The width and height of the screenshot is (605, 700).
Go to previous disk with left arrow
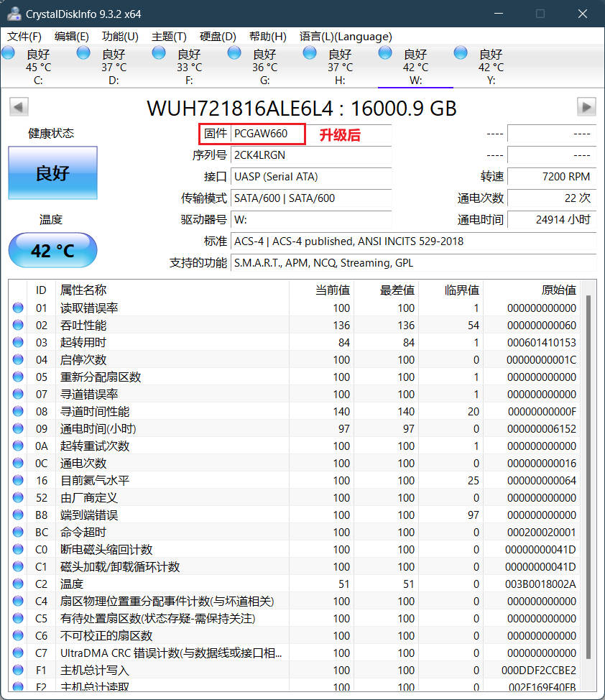[19, 106]
